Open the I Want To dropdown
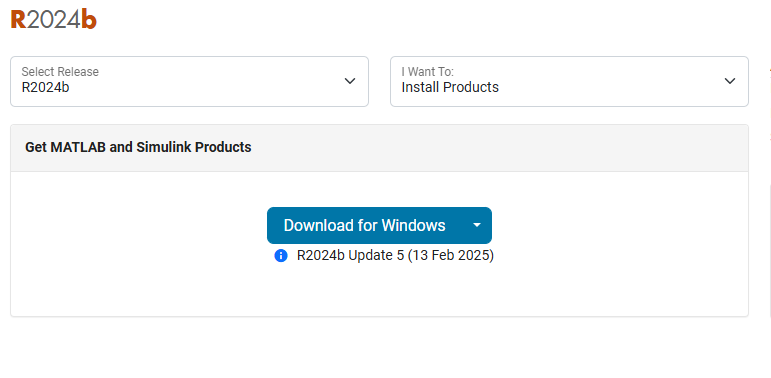Image resolution: width=771 pixels, height=378 pixels. coord(569,81)
